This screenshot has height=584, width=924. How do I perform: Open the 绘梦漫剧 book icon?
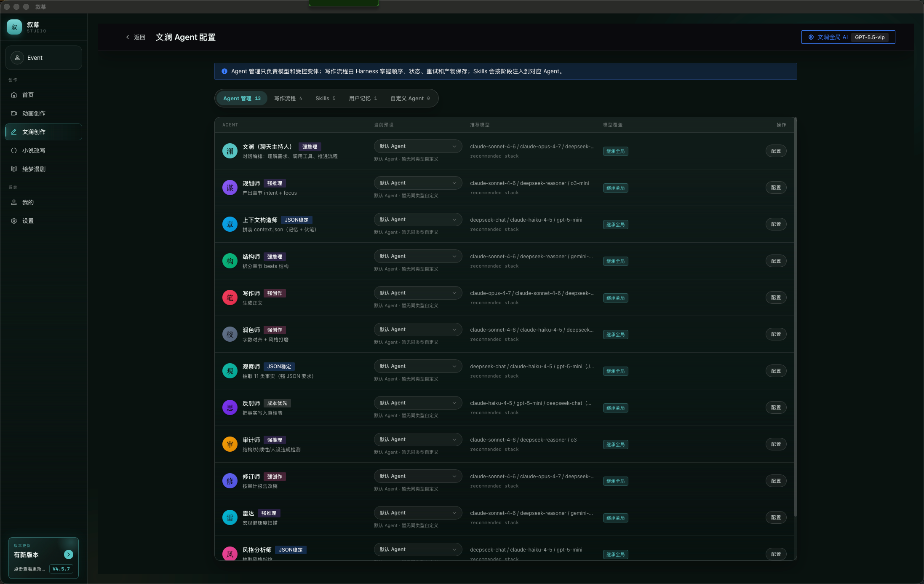14,169
